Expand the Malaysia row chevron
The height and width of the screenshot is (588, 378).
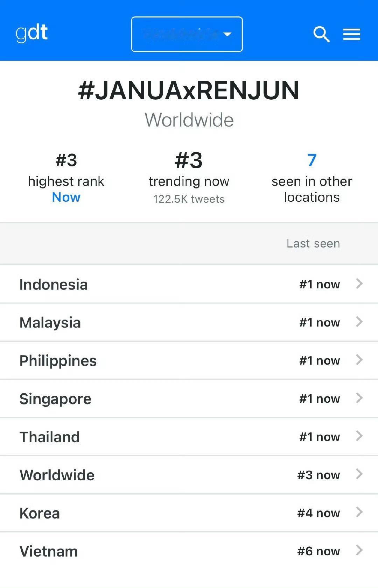pos(359,322)
